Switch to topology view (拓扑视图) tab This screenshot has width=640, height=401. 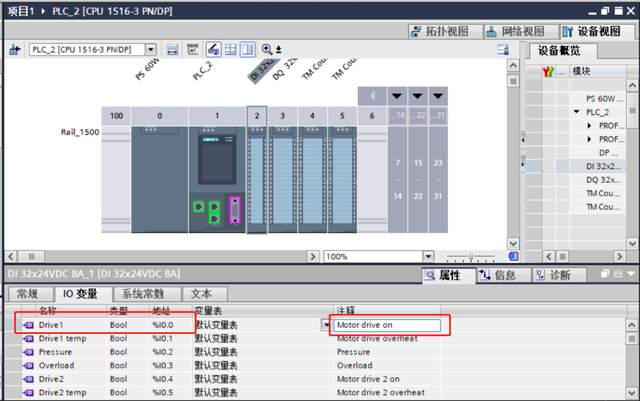pos(445,31)
